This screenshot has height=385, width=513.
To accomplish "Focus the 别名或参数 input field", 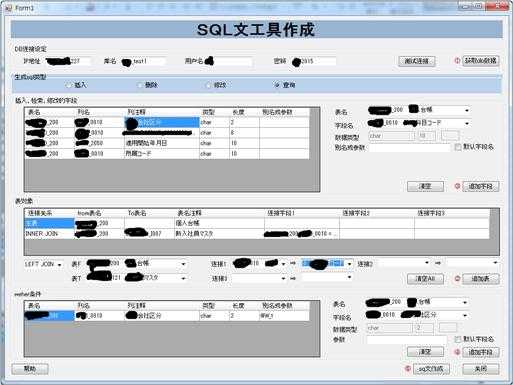I will pyautogui.click(x=410, y=147).
